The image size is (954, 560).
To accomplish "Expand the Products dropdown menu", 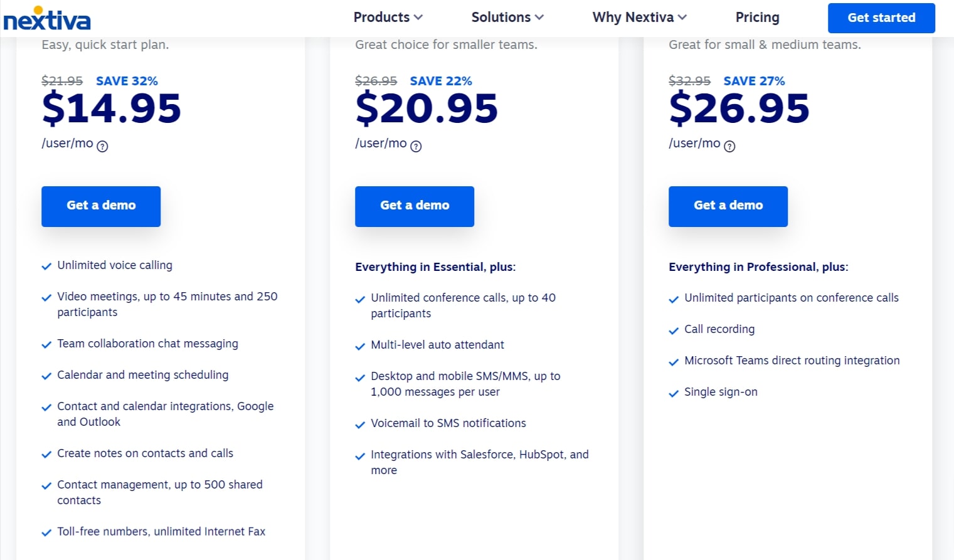I will (x=388, y=18).
